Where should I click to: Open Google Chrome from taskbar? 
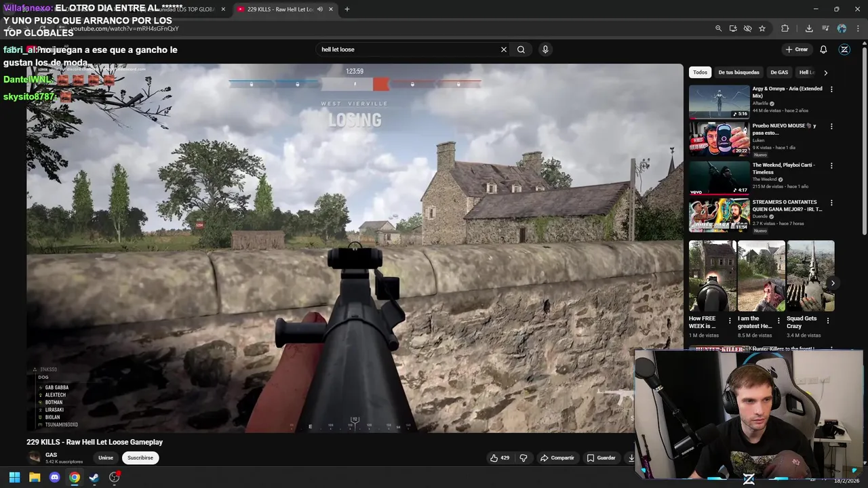click(x=75, y=477)
